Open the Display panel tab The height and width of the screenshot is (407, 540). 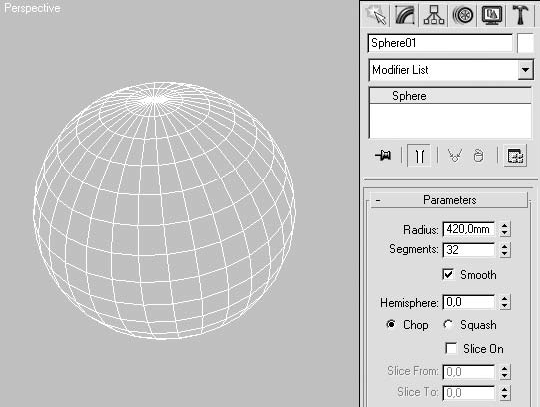(491, 15)
